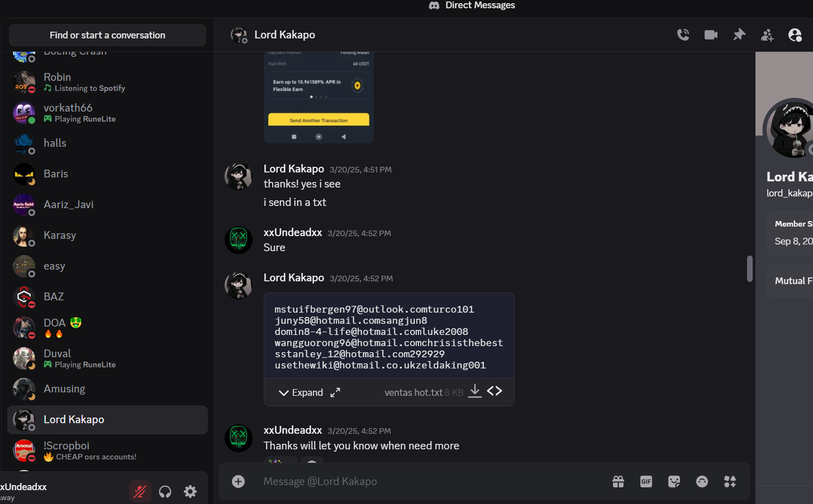The width and height of the screenshot is (813, 504).
Task: Click the ventas hot.txt file name
Action: pos(413,392)
